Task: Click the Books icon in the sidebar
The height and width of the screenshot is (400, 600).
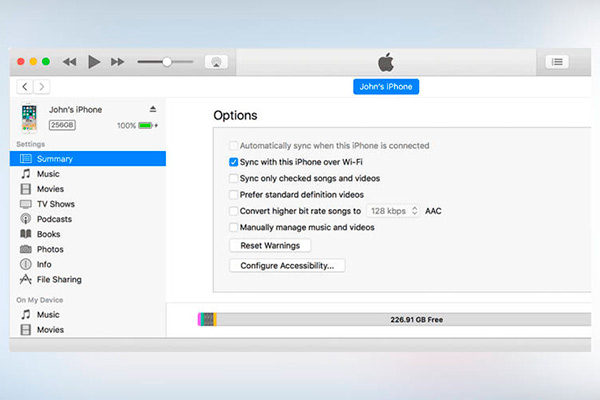Action: [x=26, y=234]
